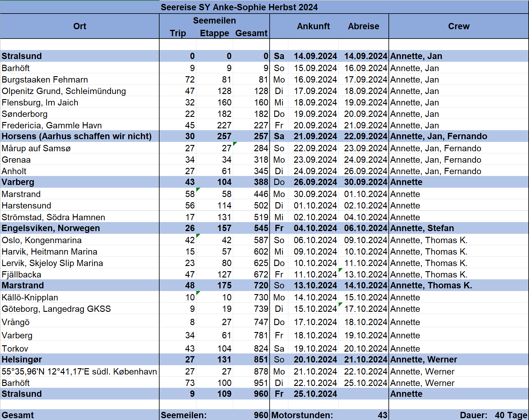The width and height of the screenshot is (529, 420).
Task: Click the green error marker on Mårup's Gesamt cell
Action: (x=235, y=143)
